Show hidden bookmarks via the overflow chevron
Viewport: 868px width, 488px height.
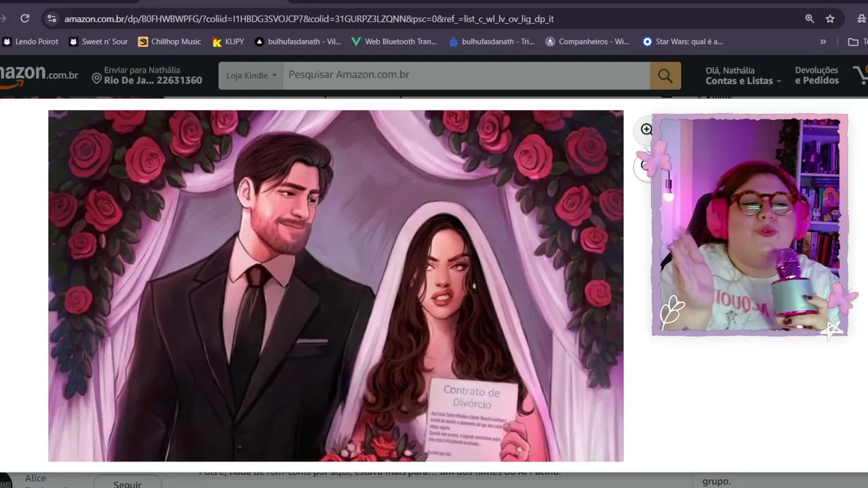[823, 41]
